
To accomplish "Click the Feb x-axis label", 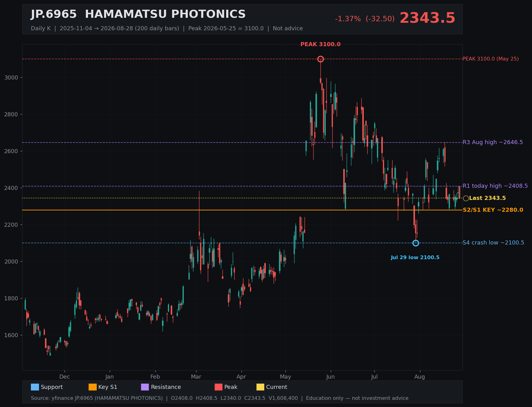I will tap(155, 377).
